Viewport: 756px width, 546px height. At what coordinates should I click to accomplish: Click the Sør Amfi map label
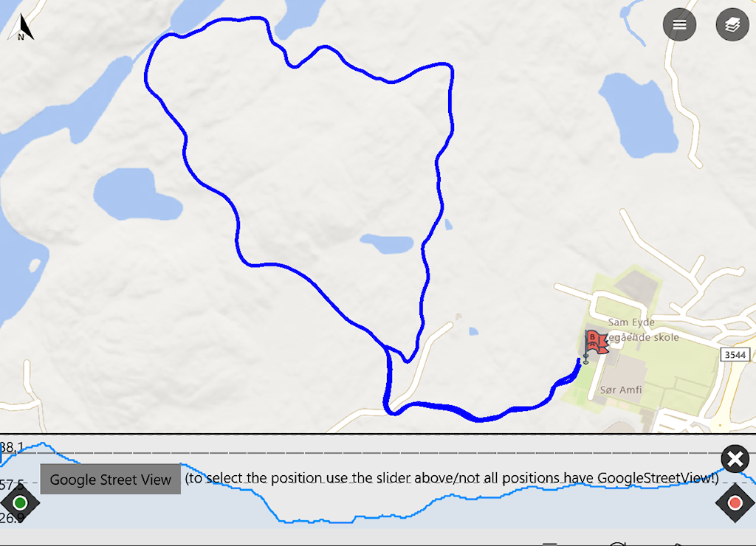click(620, 390)
